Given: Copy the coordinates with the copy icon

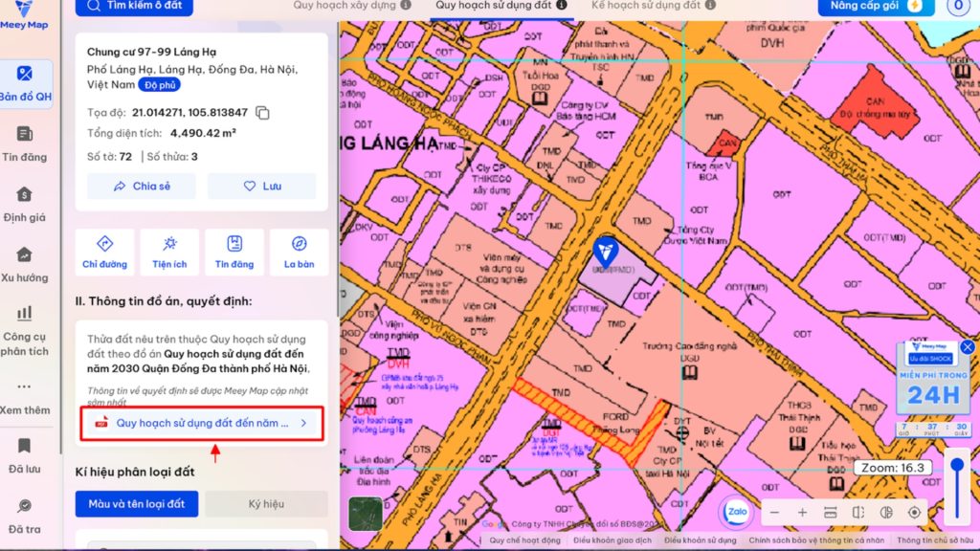Looking at the screenshot, I should (262, 113).
